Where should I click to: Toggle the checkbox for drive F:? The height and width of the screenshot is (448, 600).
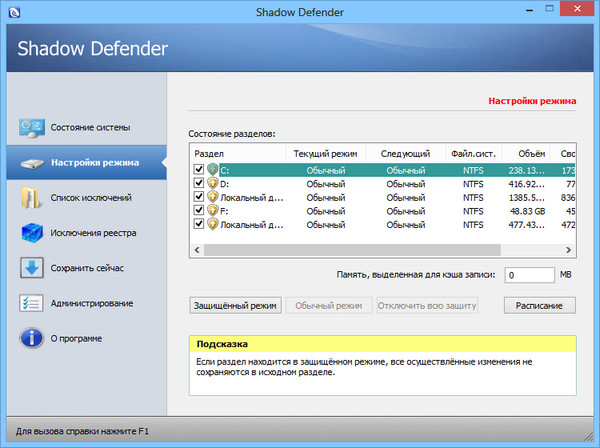[x=199, y=211]
